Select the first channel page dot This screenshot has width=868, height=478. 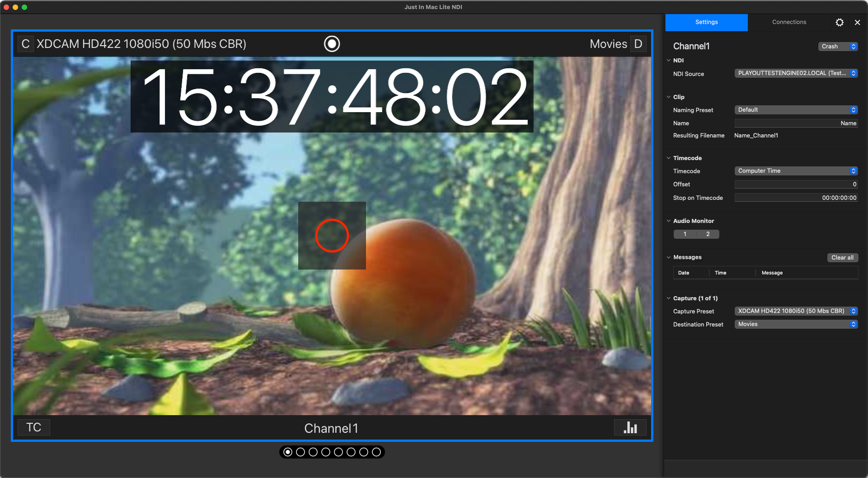point(288,452)
